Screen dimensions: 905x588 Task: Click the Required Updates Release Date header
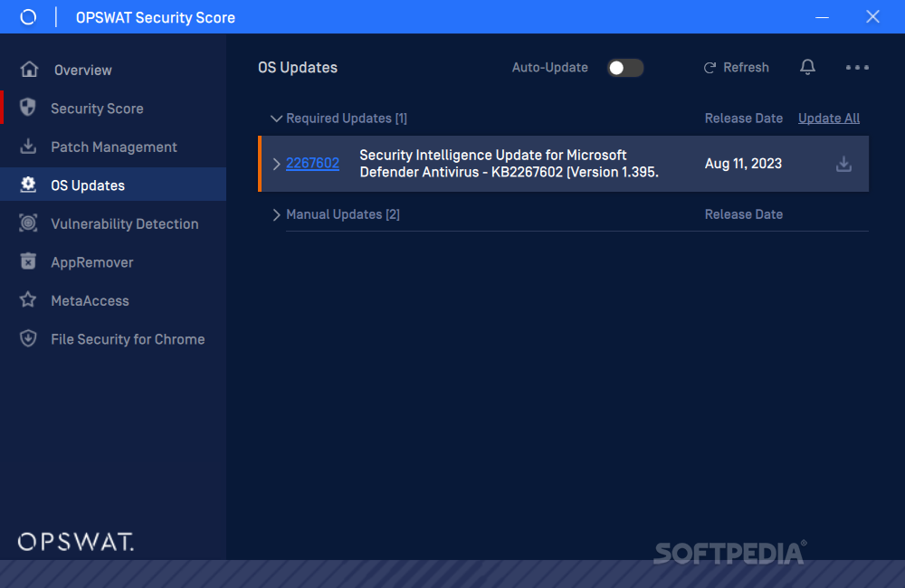point(743,119)
